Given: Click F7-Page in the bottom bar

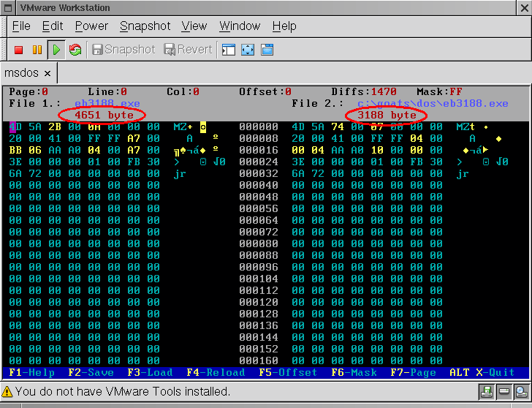Looking at the screenshot, I should click(414, 373).
